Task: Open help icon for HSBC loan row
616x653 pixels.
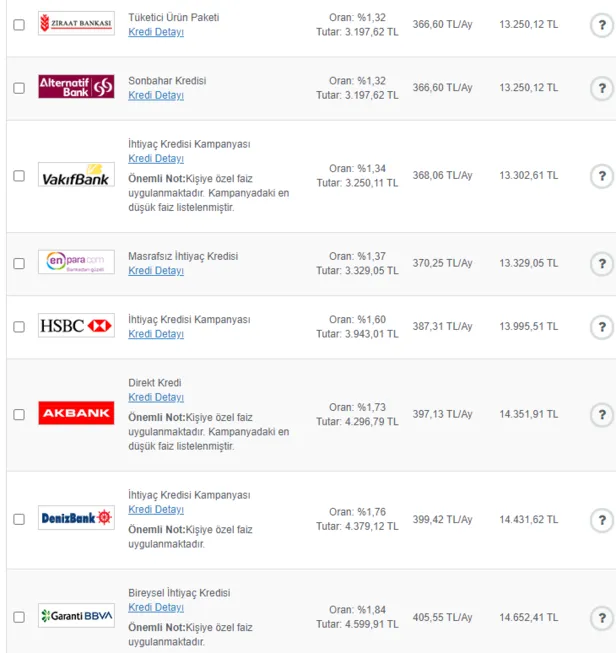Action: [601, 326]
